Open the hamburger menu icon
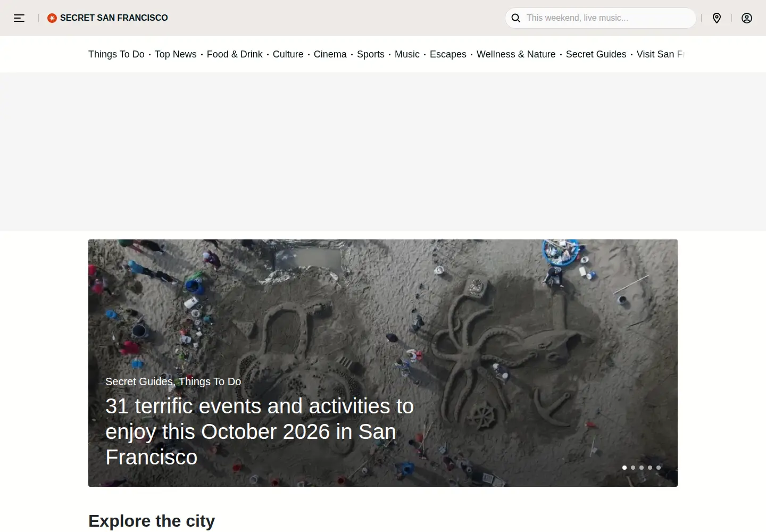The height and width of the screenshot is (532, 766). click(19, 18)
